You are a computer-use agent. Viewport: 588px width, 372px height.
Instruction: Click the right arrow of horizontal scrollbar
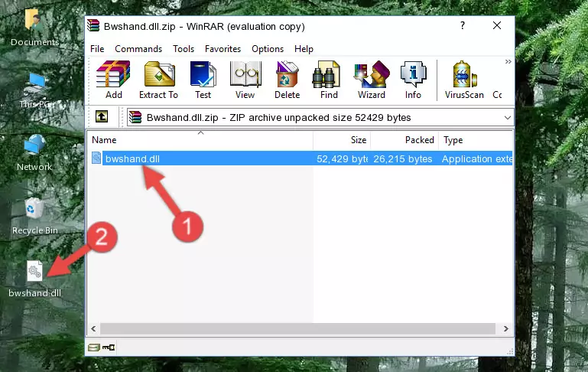tap(506, 329)
